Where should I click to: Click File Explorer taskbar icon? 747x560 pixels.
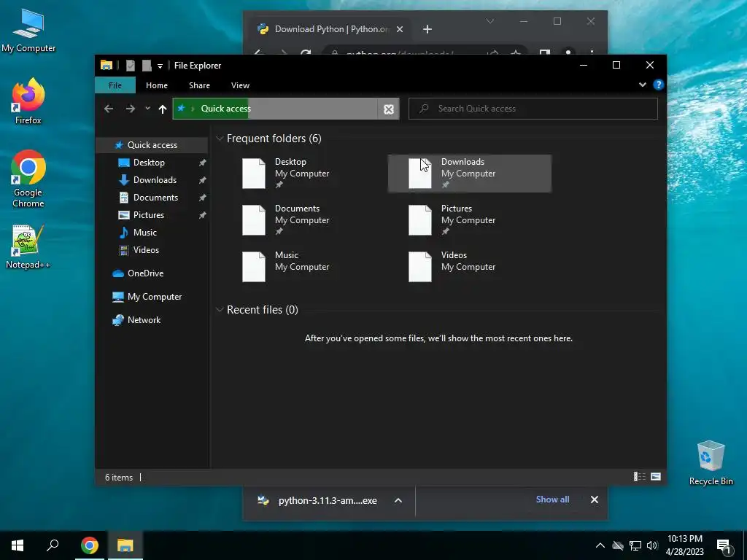click(x=125, y=545)
